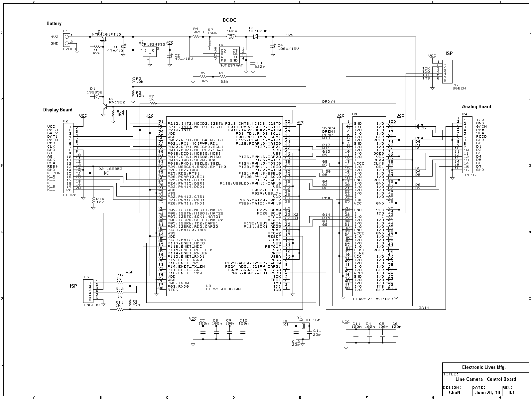Select the Q2 RN1302 transistor symbol
Screen dimensions: 532x399
(x=105, y=107)
